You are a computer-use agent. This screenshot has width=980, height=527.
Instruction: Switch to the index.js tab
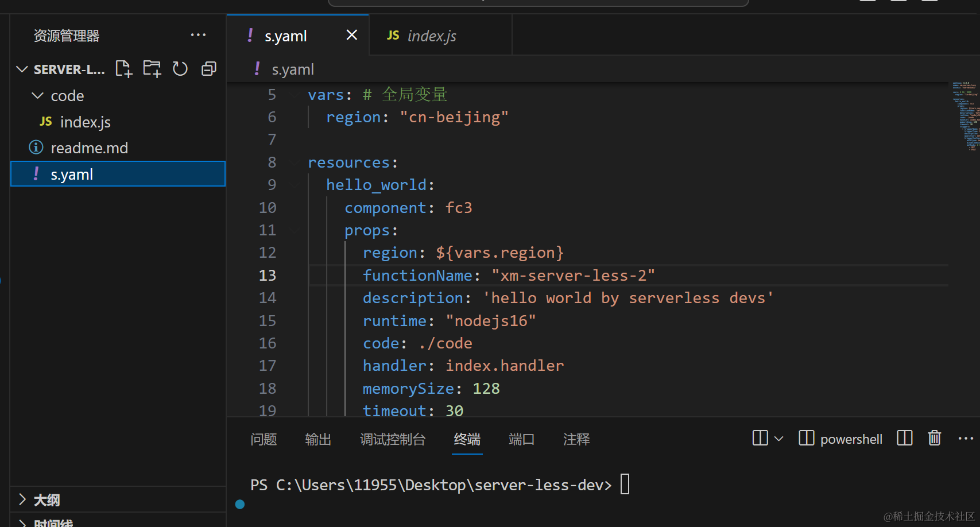tap(431, 35)
